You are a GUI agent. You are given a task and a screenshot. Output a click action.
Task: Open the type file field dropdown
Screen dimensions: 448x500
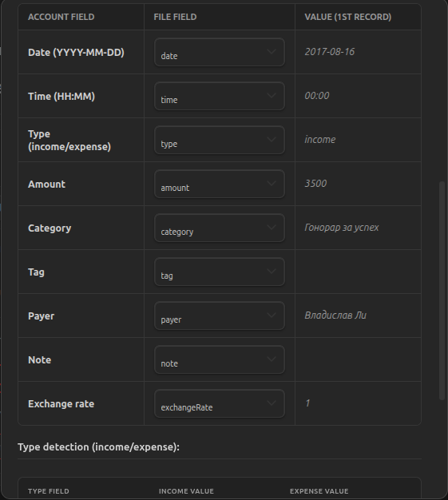pos(220,141)
